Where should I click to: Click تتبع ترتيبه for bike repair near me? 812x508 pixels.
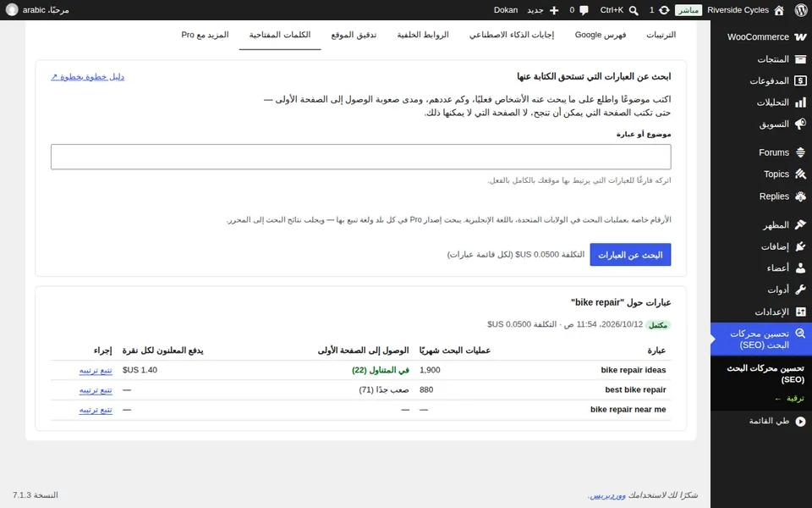(x=96, y=410)
